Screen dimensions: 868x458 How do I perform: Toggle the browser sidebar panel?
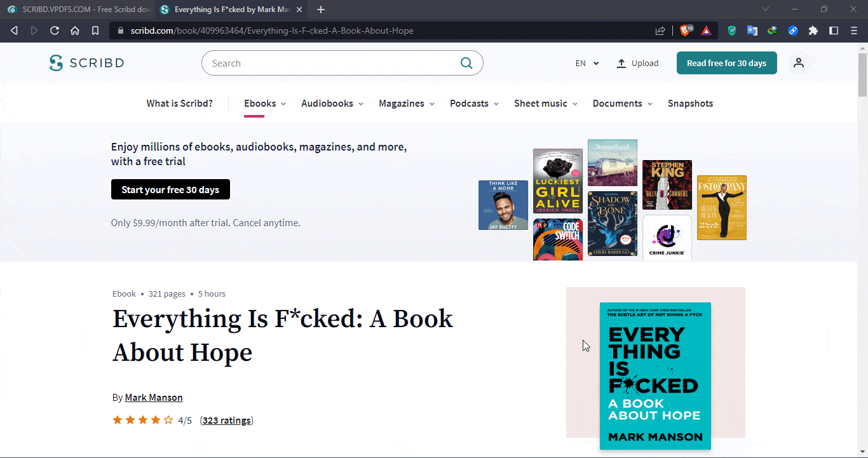click(834, 30)
